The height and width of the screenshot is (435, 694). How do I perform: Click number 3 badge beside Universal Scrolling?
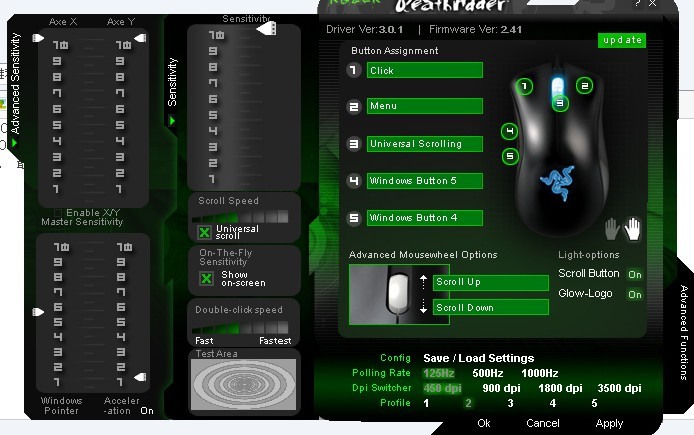(x=354, y=144)
